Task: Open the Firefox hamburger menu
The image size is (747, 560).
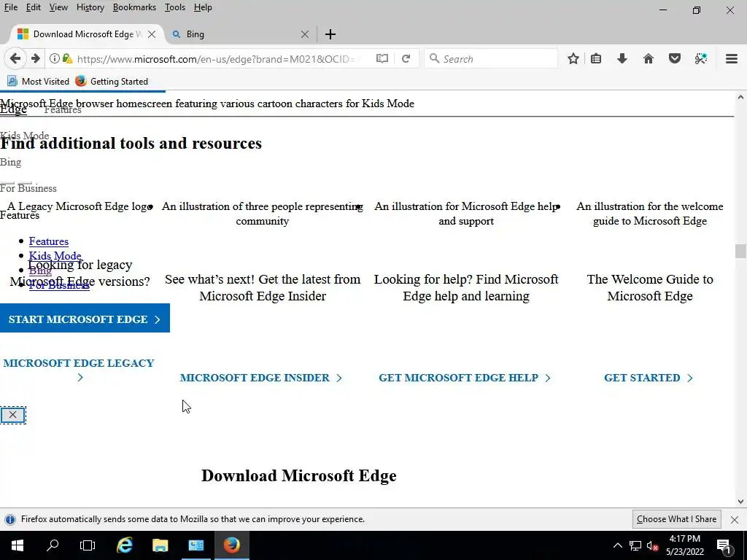Action: tap(732, 58)
